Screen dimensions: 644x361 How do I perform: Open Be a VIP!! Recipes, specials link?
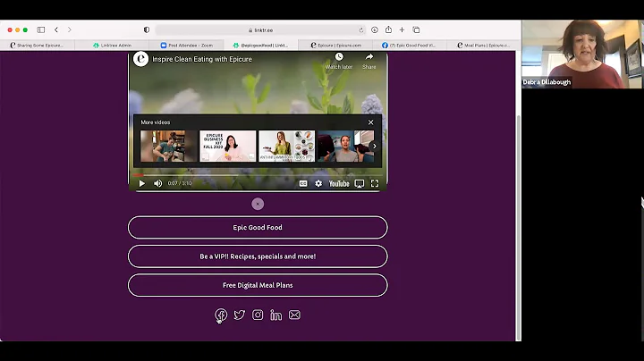click(258, 256)
